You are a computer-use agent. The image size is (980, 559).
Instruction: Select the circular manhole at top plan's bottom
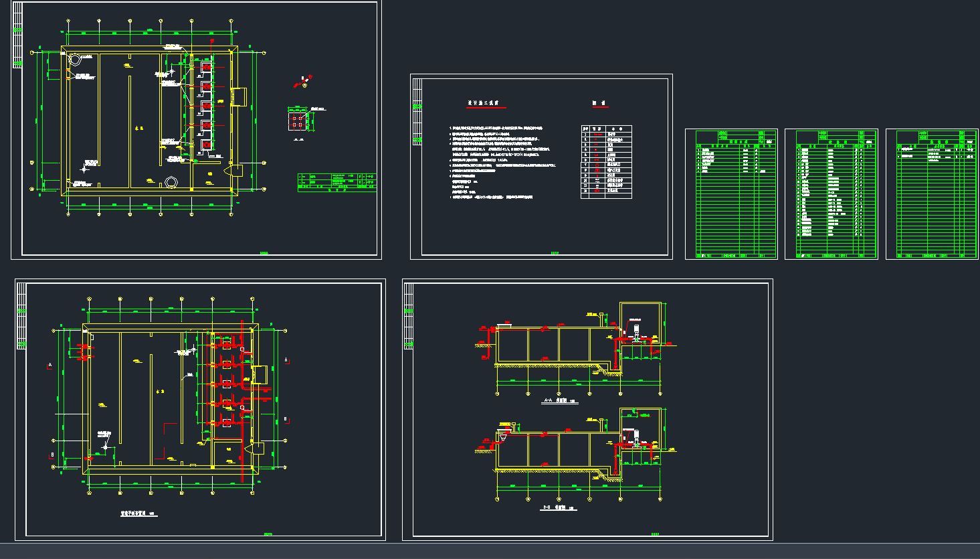pyautogui.click(x=171, y=181)
